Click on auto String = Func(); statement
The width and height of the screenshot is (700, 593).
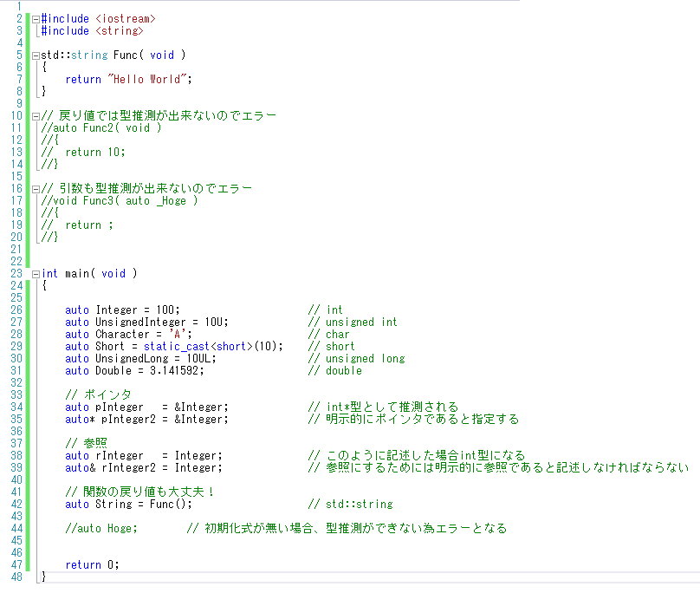128,504
